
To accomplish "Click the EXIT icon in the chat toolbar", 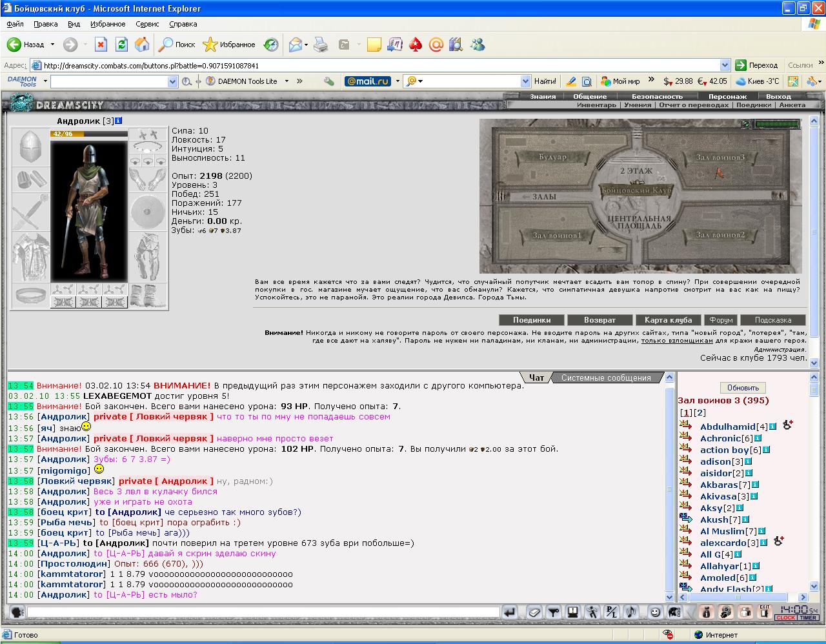I will pyautogui.click(x=765, y=612).
